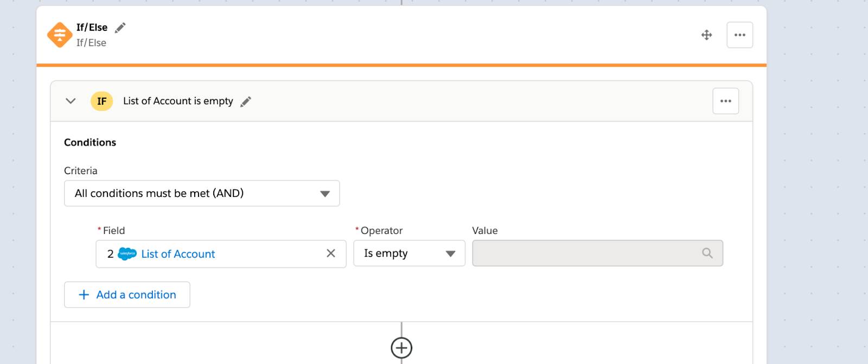Click the move step crosshair icon

(x=706, y=35)
